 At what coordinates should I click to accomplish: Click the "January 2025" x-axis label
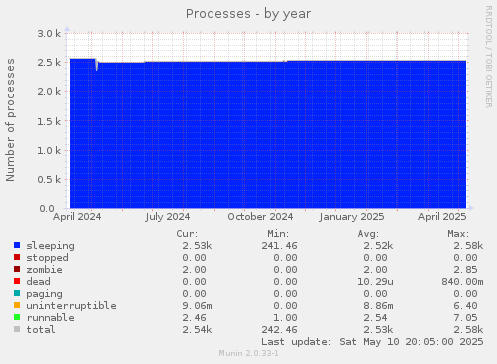point(352,217)
